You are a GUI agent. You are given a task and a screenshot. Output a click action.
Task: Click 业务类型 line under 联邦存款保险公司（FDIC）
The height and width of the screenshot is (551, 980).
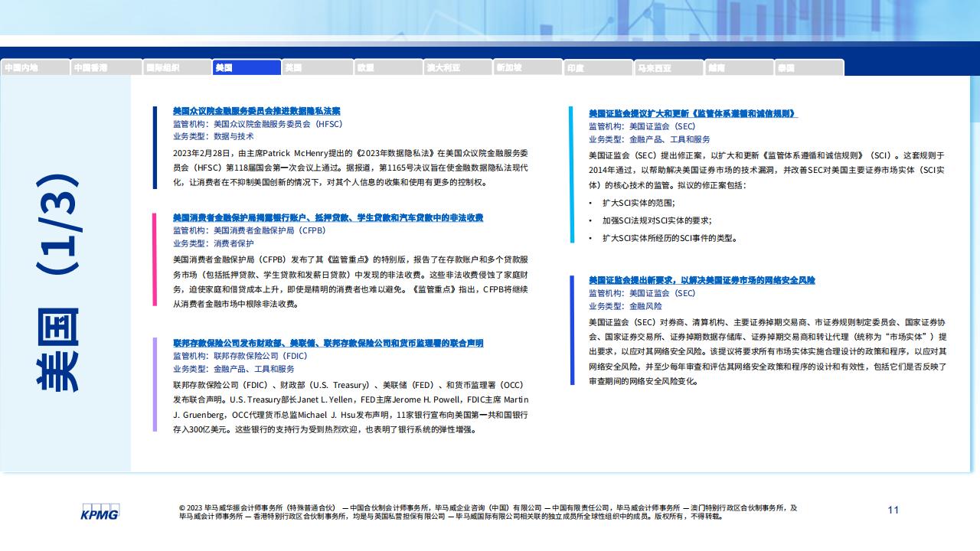234,368
